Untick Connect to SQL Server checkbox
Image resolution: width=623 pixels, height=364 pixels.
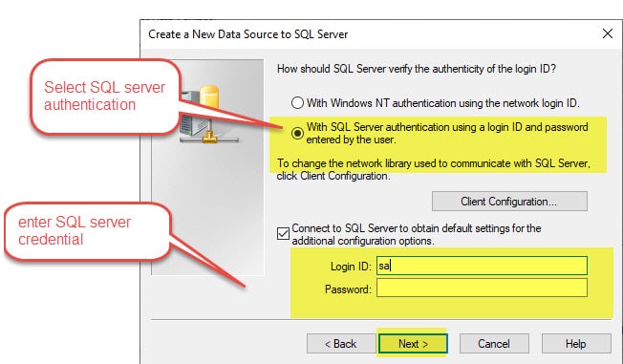283,233
